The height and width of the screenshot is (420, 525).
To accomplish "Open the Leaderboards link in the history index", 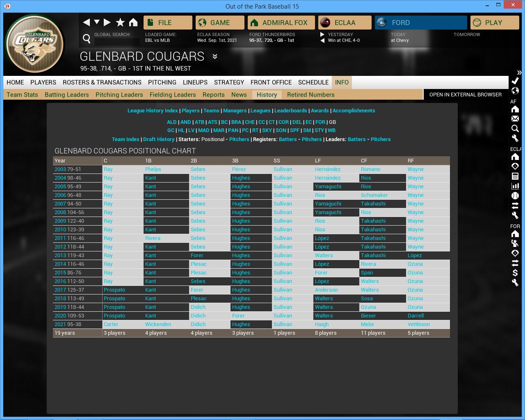I will 290,111.
